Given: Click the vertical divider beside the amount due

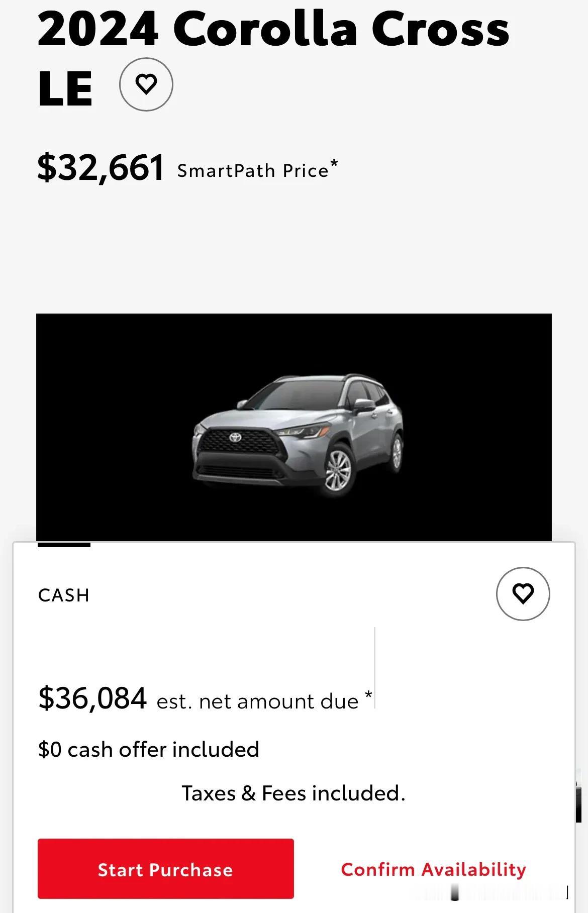Looking at the screenshot, I should (375, 668).
